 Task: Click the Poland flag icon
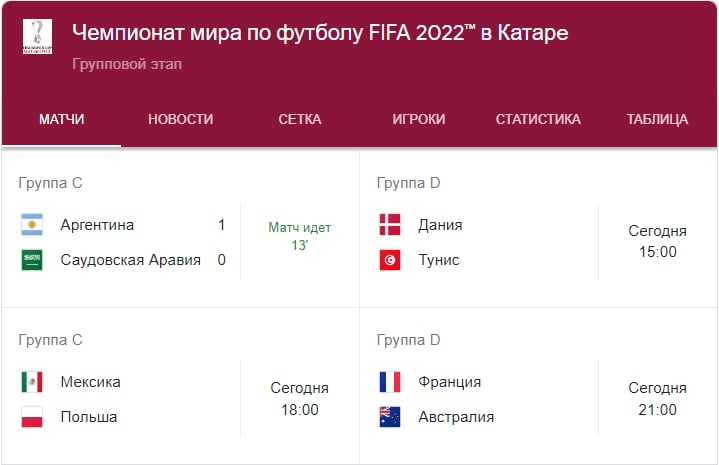pyautogui.click(x=32, y=417)
